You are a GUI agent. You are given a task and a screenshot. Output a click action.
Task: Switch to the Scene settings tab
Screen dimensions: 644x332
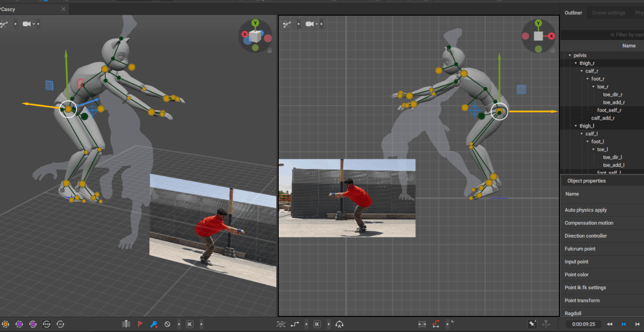pos(609,13)
